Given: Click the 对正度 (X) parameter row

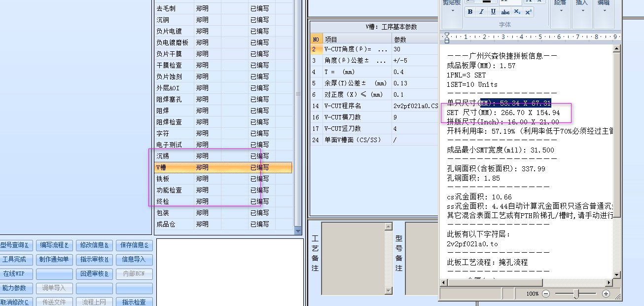Looking at the screenshot, I should [x=374, y=95].
